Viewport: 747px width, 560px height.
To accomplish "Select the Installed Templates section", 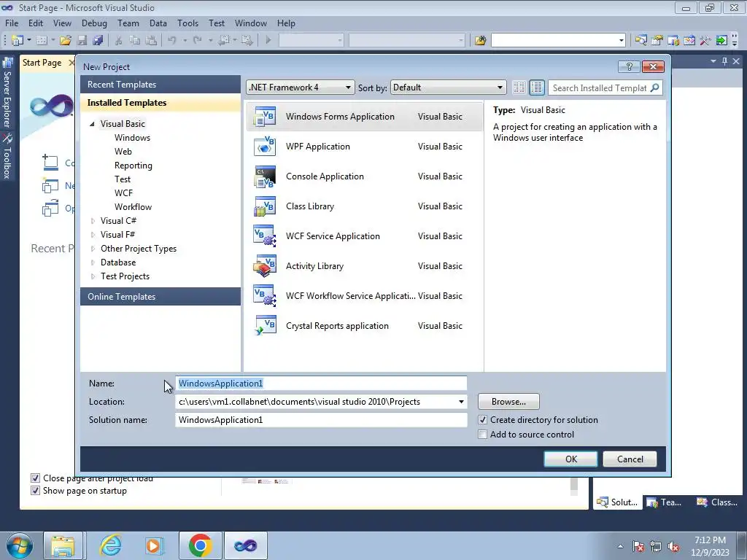I will coord(160,103).
